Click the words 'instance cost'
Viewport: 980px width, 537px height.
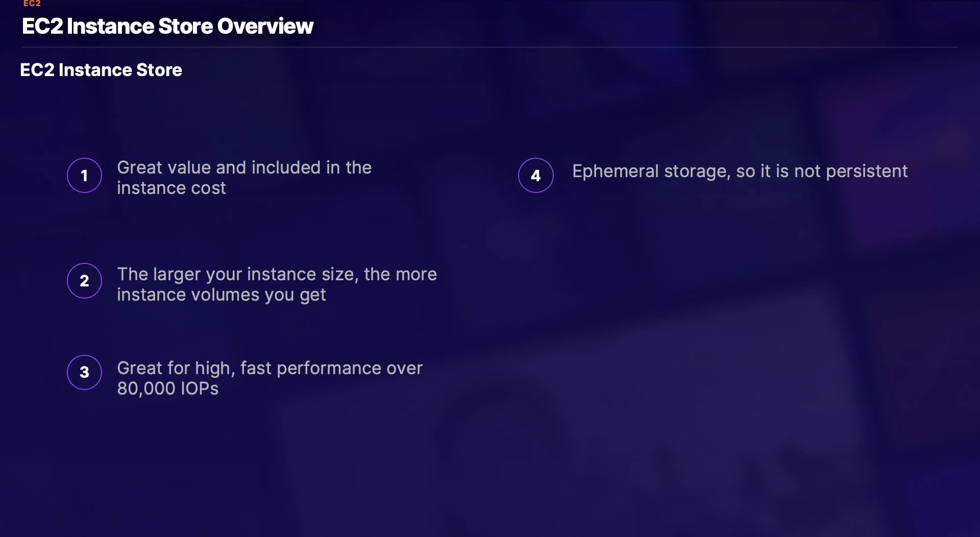171,188
